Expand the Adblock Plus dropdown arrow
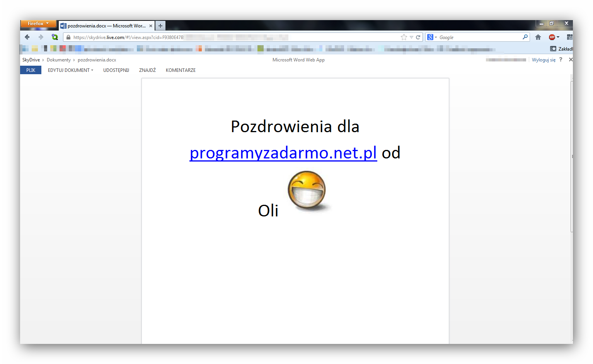593x364 pixels. coord(558,37)
